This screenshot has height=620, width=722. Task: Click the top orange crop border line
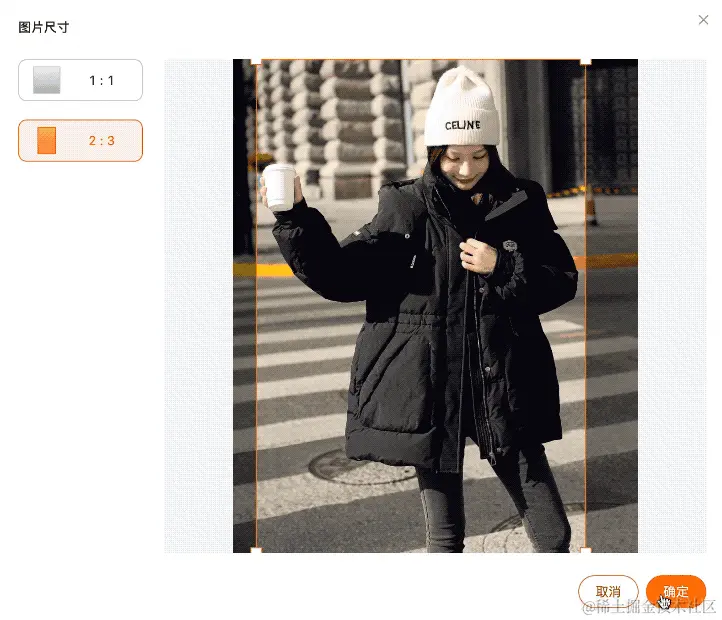420,60
